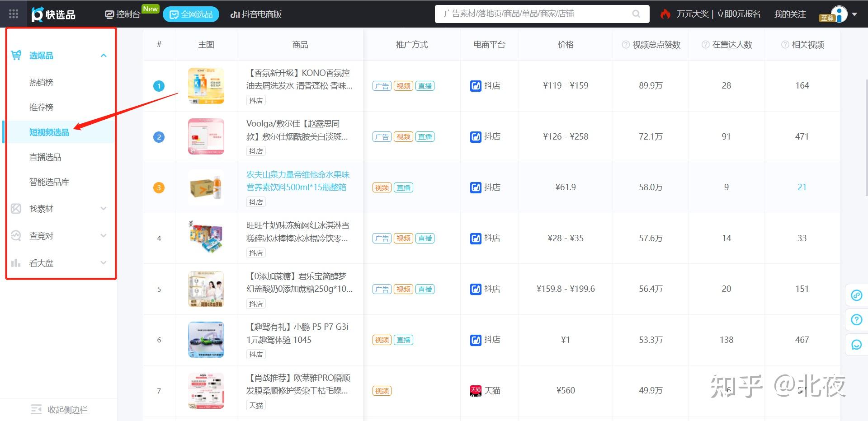This screenshot has height=421, width=868.
Task: Switch to 抖音电商版 tab
Action: point(256,14)
